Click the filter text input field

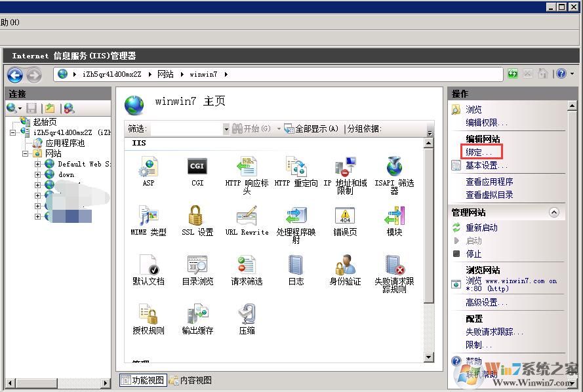(x=186, y=129)
